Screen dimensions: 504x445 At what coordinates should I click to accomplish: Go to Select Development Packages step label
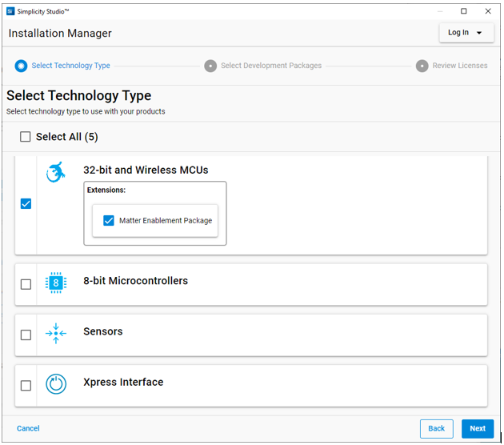pos(271,66)
